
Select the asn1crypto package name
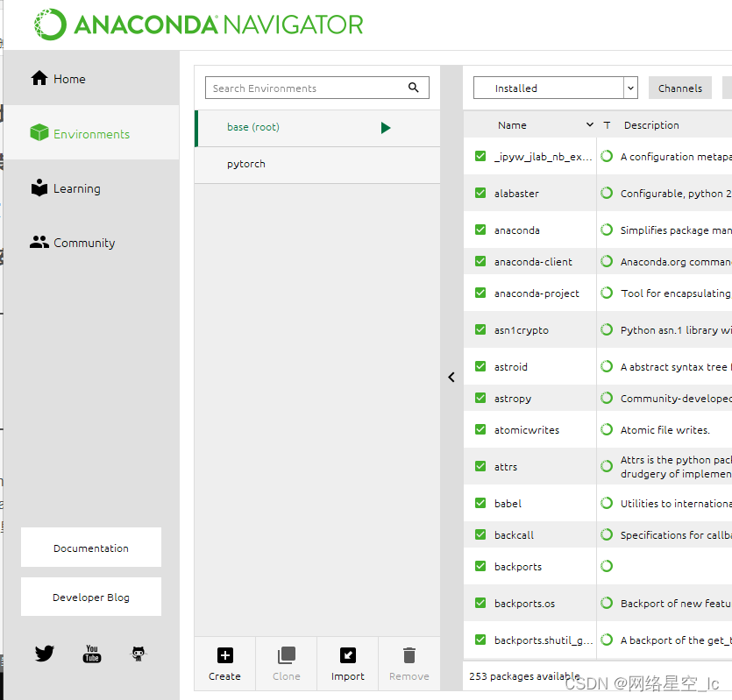522,330
